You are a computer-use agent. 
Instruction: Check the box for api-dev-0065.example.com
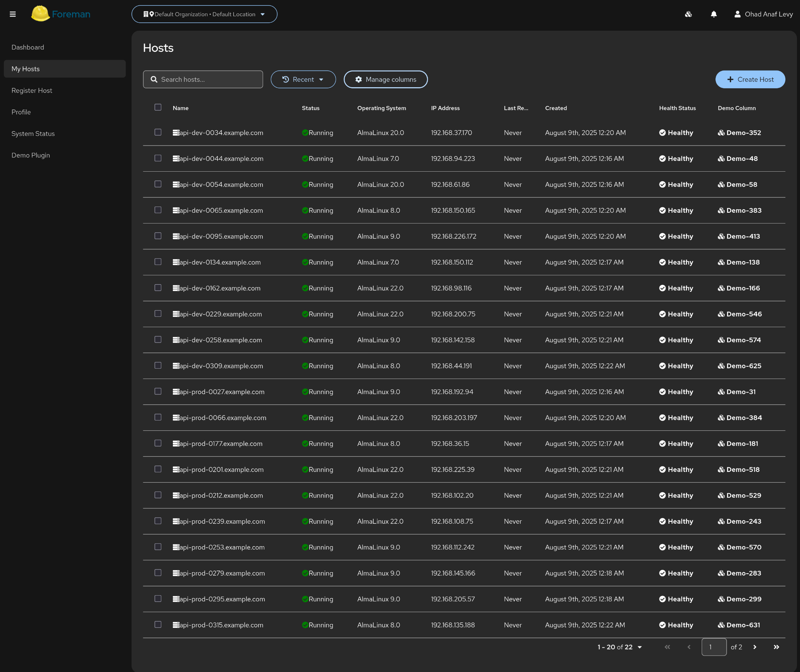(x=158, y=210)
